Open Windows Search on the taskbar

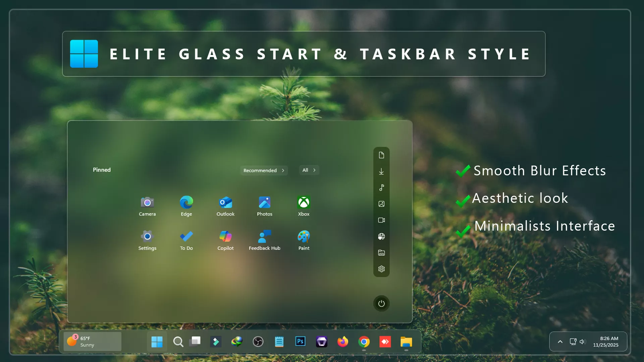pyautogui.click(x=178, y=342)
